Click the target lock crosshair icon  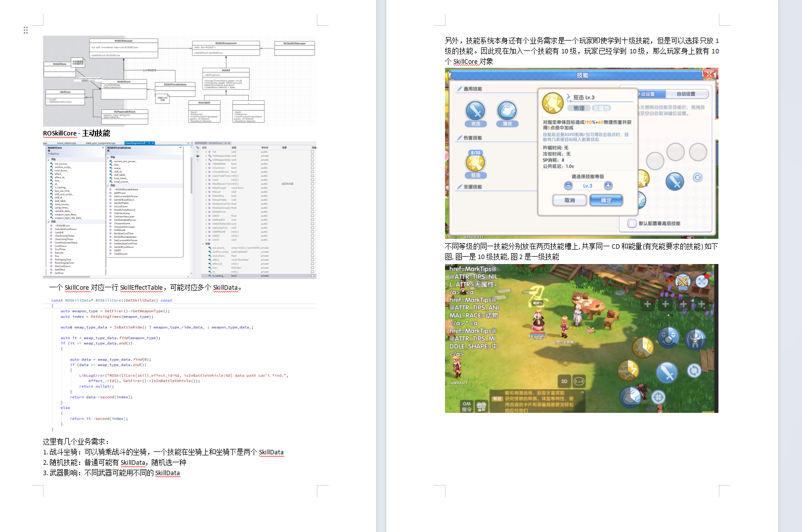pos(658,397)
